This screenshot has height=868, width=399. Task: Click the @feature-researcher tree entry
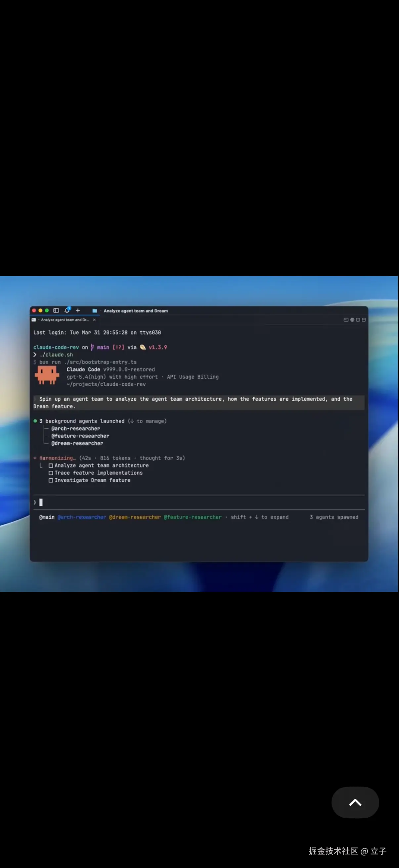pos(80,436)
